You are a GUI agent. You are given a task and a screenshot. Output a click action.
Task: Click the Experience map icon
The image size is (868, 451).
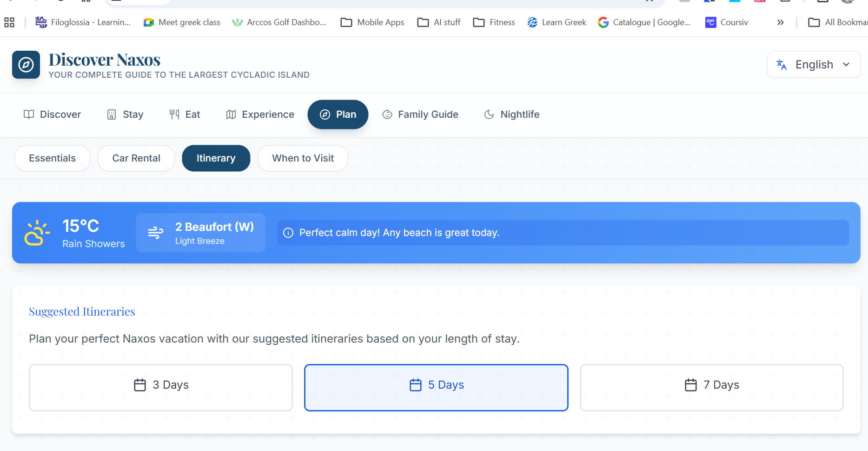click(231, 114)
